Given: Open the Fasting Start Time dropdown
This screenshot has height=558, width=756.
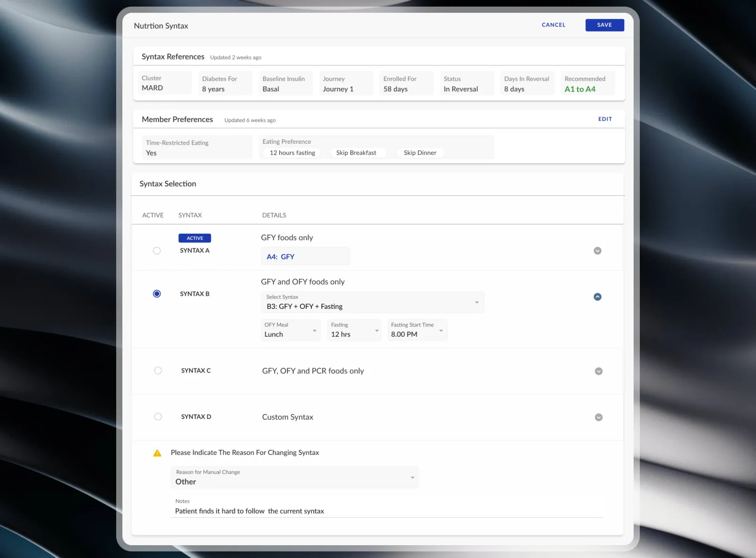Looking at the screenshot, I should coord(417,330).
